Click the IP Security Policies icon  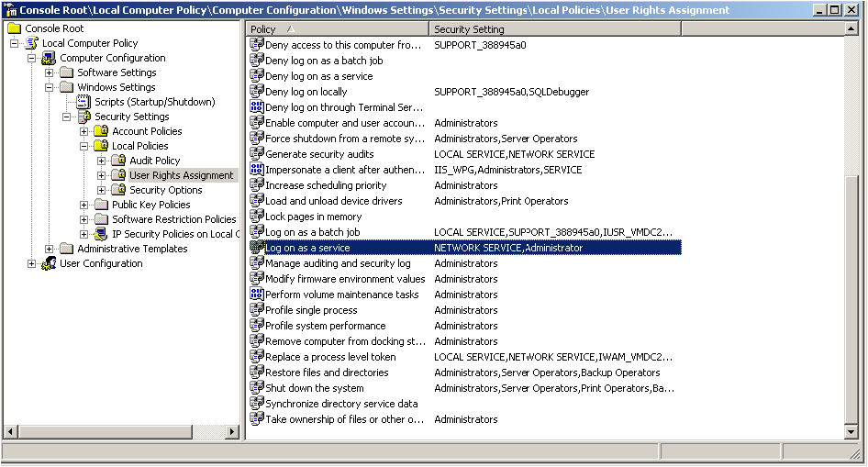(100, 234)
